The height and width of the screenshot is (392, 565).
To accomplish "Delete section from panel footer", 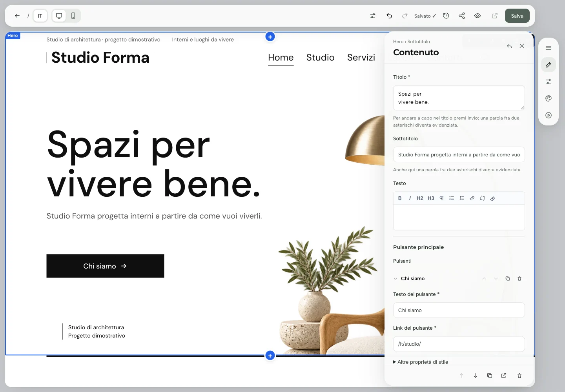I will click(519, 376).
